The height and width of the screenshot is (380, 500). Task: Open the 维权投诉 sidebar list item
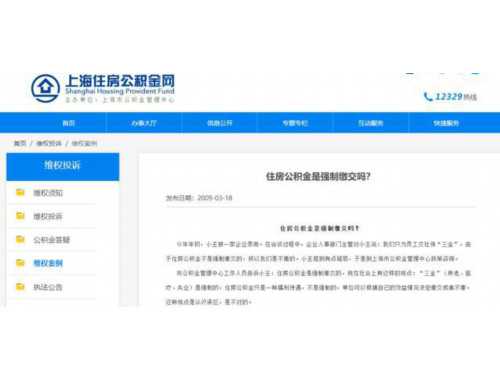pos(48,216)
